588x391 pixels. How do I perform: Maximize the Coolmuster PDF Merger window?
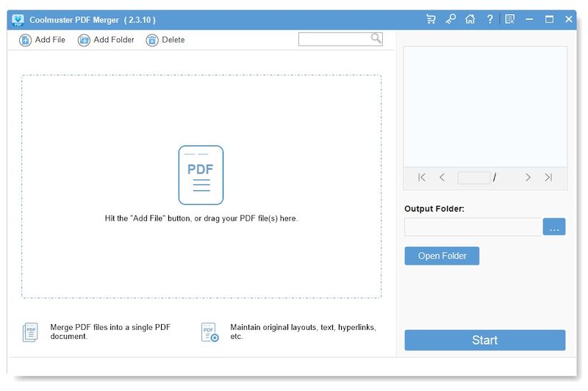549,19
